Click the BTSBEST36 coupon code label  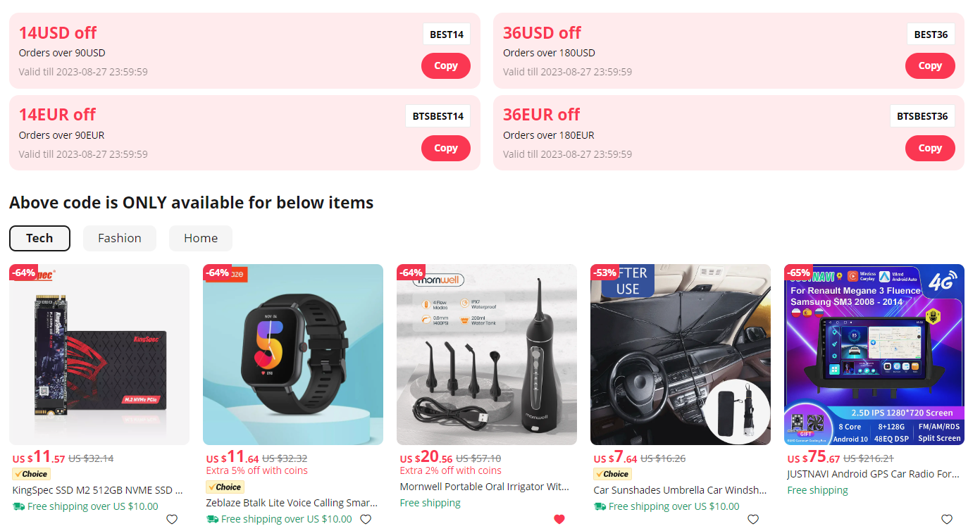922,116
